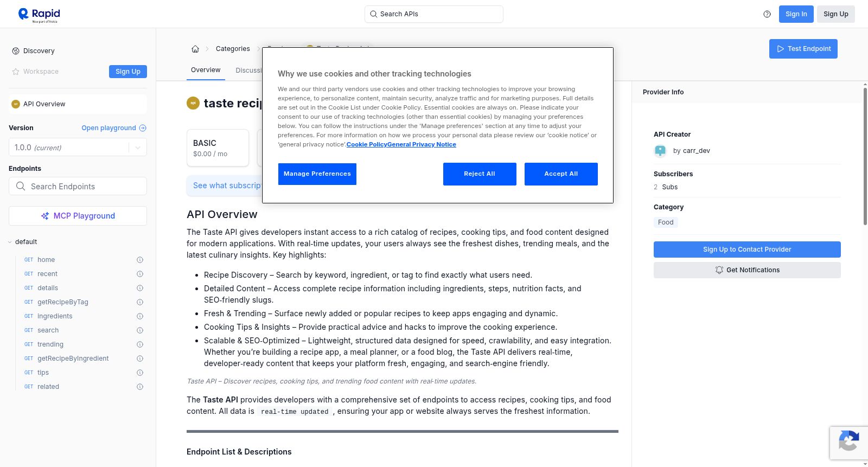Click the Discovery compass icon
The width and height of the screenshot is (868, 467).
(16, 51)
